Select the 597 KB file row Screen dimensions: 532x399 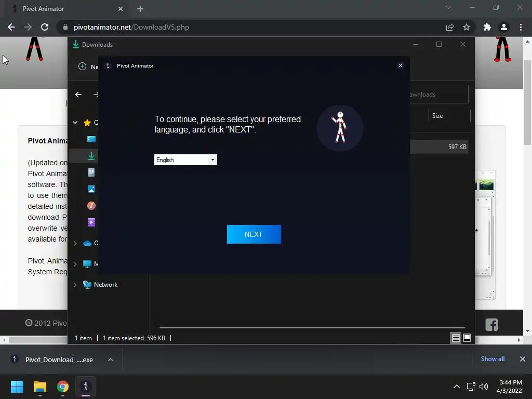tap(439, 147)
